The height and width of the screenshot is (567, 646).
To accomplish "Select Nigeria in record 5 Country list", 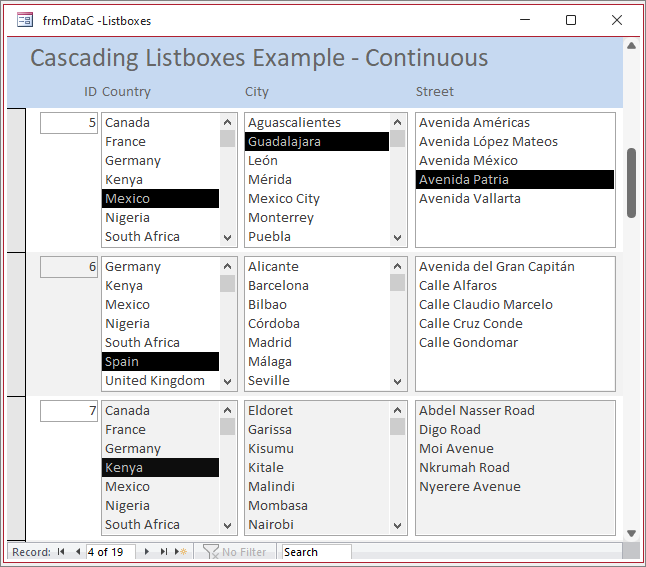I will (160, 218).
